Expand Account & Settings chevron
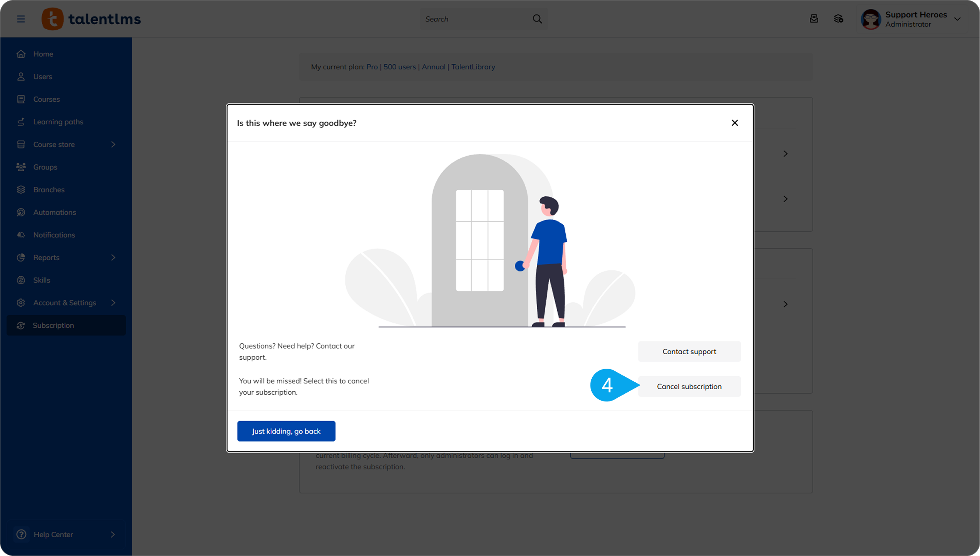 pos(113,303)
